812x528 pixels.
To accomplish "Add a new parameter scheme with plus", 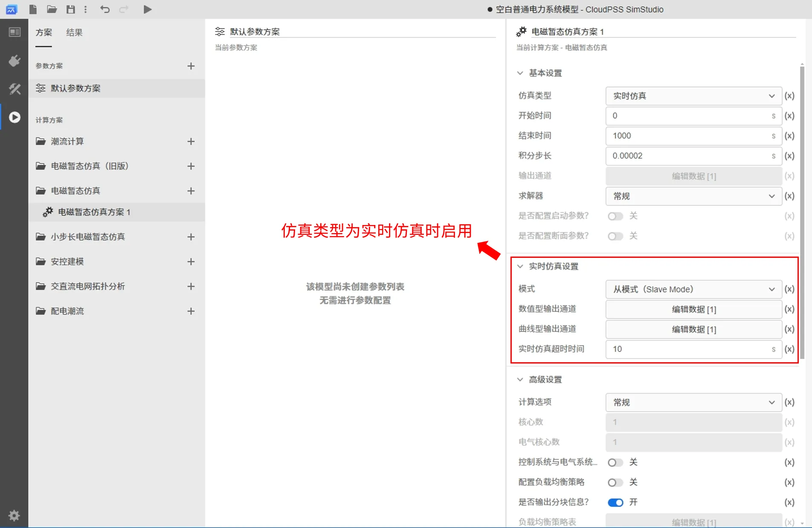I will tap(191, 66).
